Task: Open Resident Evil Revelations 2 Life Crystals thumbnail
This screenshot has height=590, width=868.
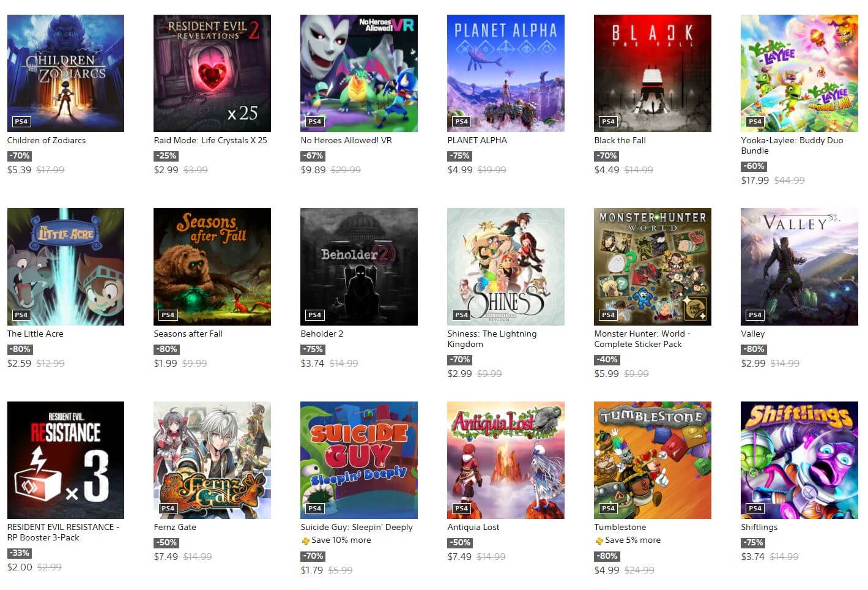Action: pos(212,73)
